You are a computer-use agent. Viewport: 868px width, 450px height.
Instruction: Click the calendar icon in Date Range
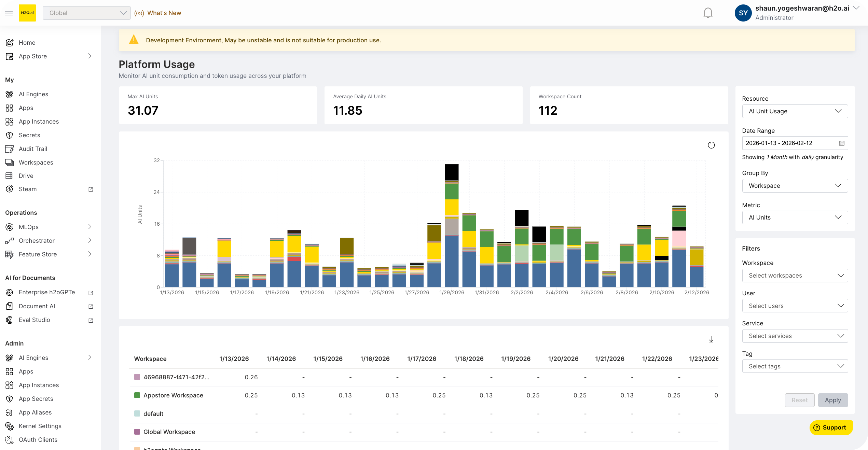(842, 143)
